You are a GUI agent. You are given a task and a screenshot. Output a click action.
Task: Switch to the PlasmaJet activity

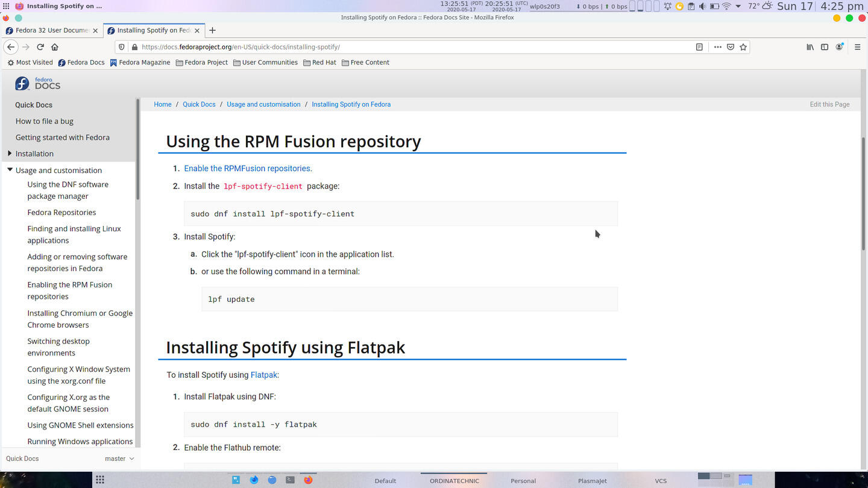[593, 480]
